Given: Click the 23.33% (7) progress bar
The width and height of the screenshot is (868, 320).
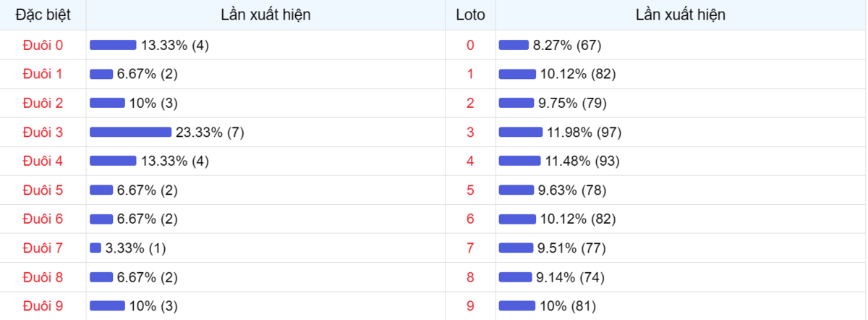Looking at the screenshot, I should (130, 132).
